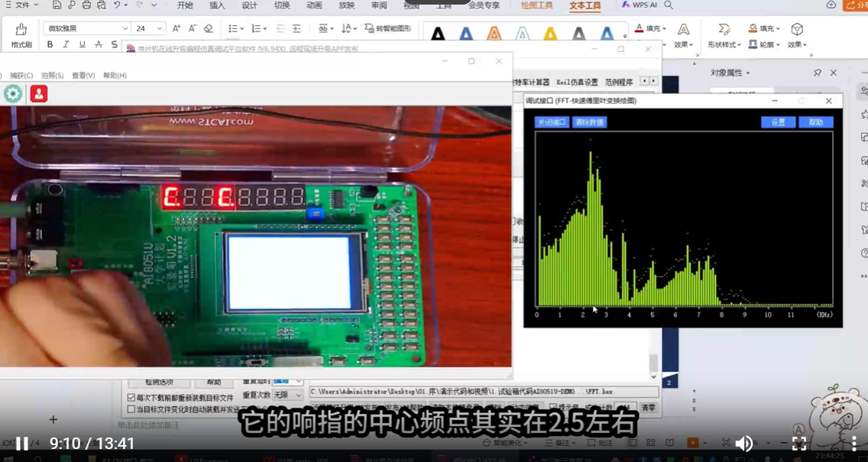The image size is (868, 462).
Task: Click the print icon in WPS toolbar
Action: [x=86, y=5]
